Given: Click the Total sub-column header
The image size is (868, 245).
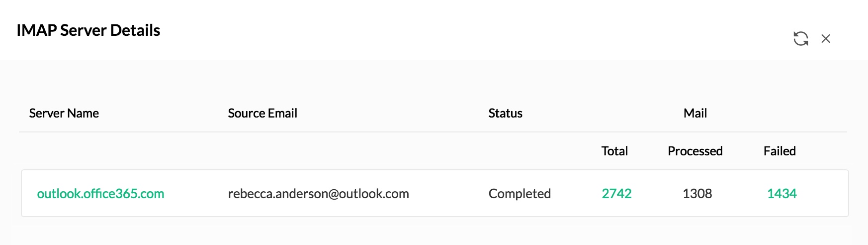Looking at the screenshot, I should pos(614,151).
